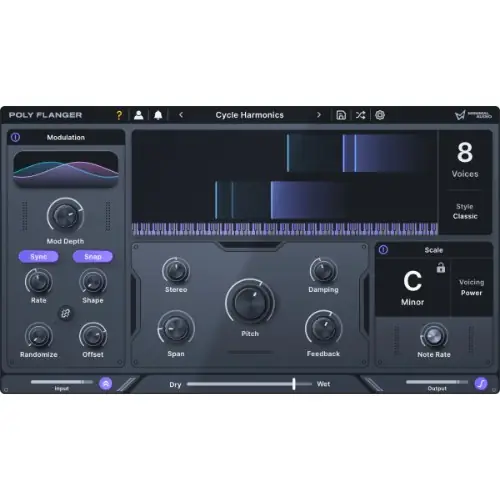Open the help question mark icon
Viewport: 500px width, 500px height.
119,115
